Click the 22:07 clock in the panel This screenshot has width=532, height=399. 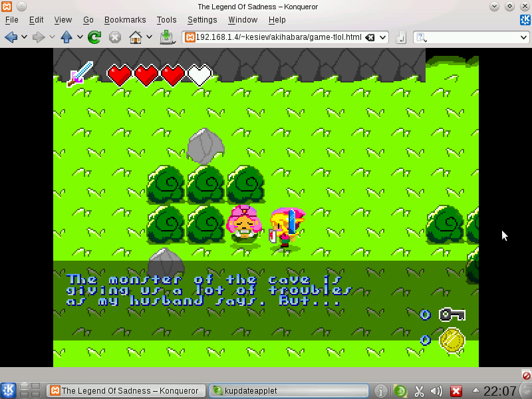coord(500,391)
